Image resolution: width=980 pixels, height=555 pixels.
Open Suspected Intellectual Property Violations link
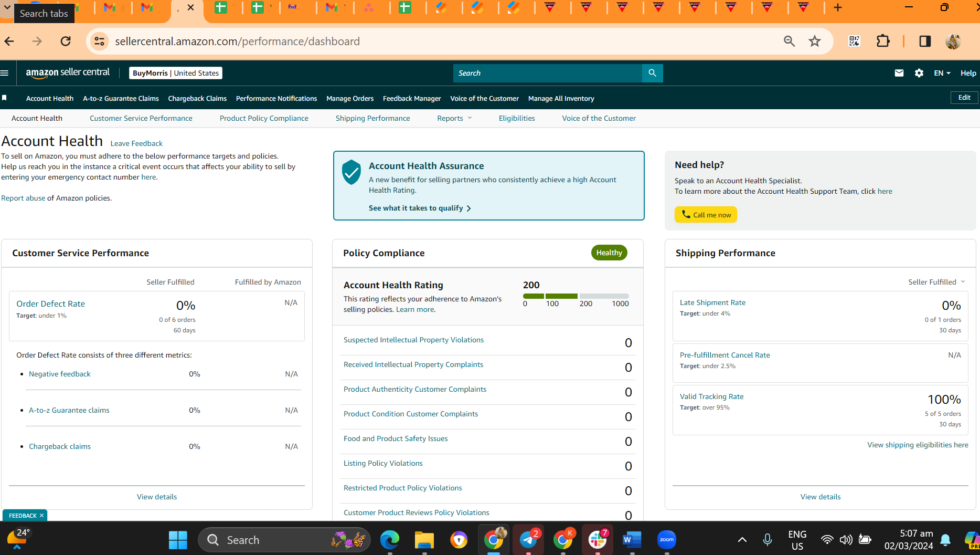click(x=413, y=340)
